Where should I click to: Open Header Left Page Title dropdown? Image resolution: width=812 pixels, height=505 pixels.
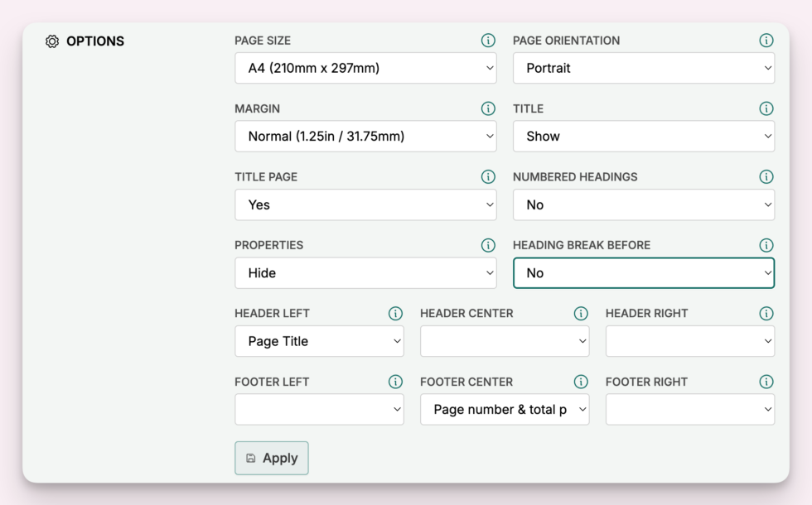point(319,341)
